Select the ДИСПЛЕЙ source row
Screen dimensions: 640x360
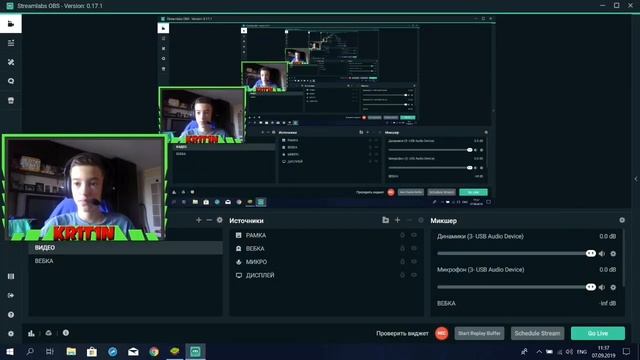[x=327, y=275]
